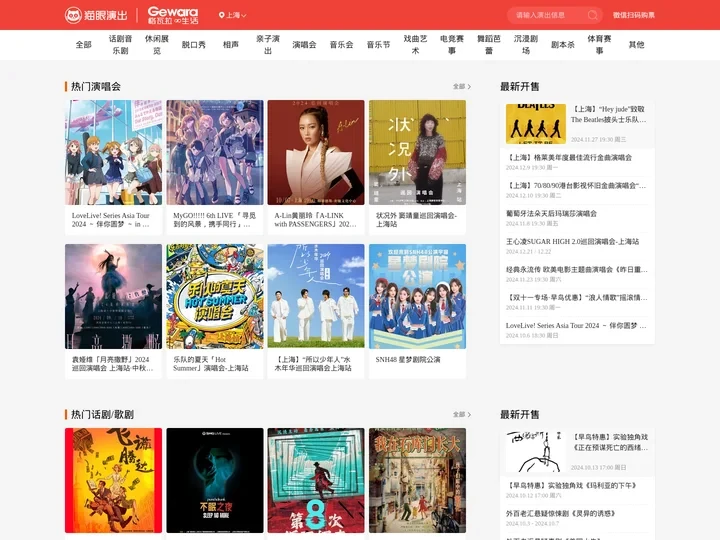Select the 电竞赛事 category
The image size is (720, 540).
[452, 45]
